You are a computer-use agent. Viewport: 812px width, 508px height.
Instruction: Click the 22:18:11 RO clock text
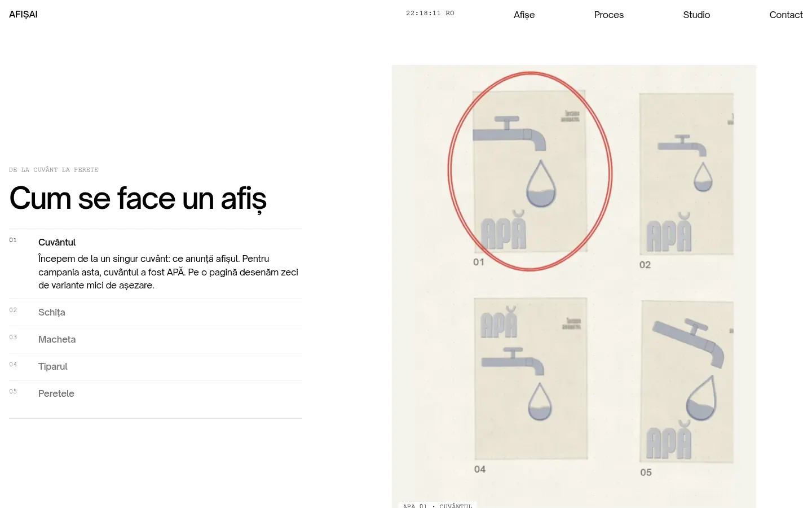click(430, 13)
